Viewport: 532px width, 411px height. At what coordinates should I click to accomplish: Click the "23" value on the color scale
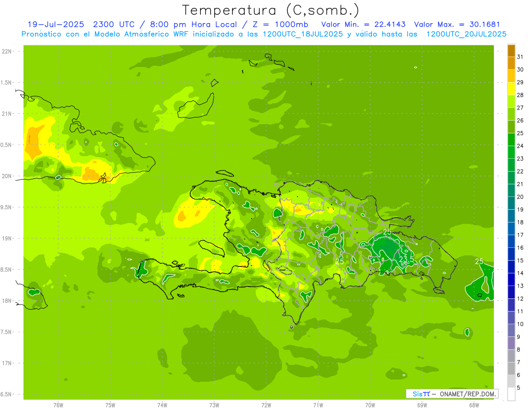point(520,159)
